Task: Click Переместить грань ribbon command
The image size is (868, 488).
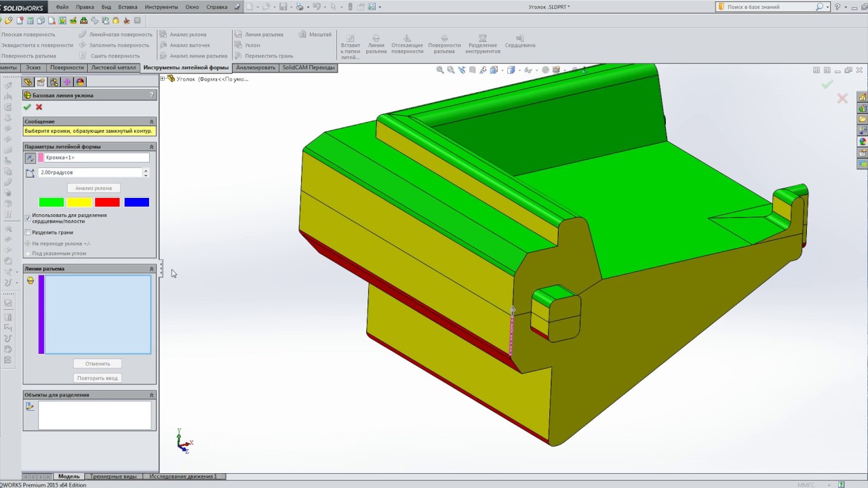Action: 264,56
